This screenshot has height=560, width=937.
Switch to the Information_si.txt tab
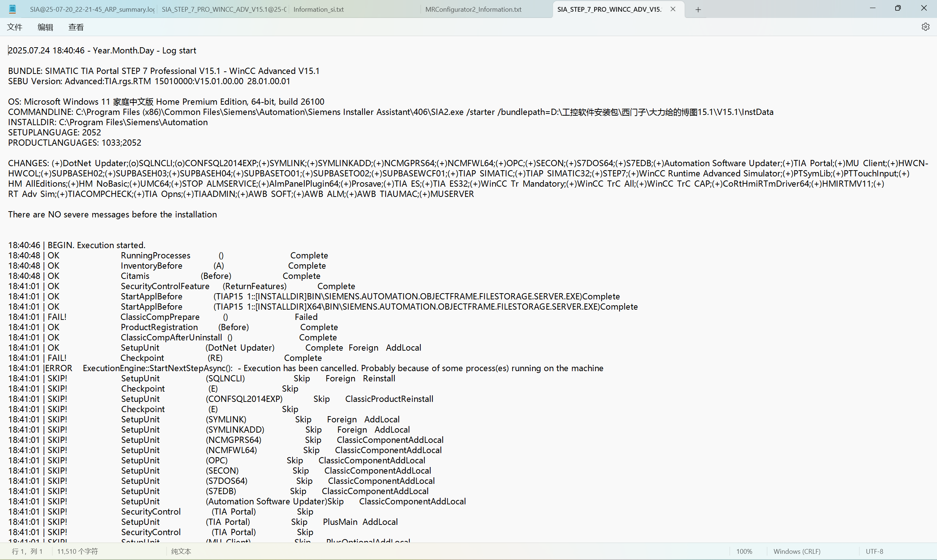(318, 10)
